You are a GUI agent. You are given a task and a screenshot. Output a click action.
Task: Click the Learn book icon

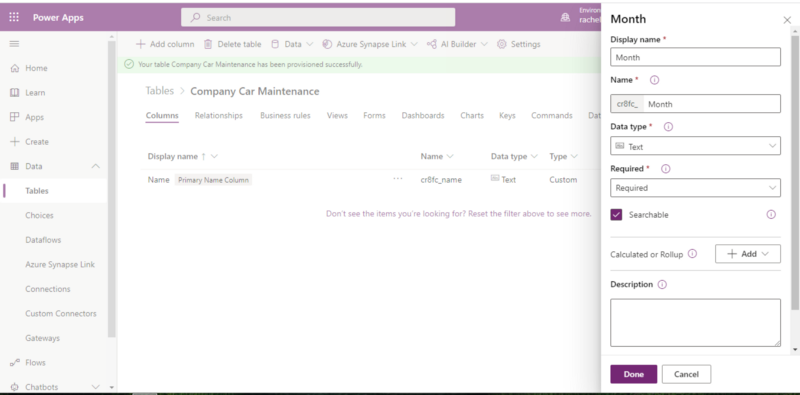[15, 92]
